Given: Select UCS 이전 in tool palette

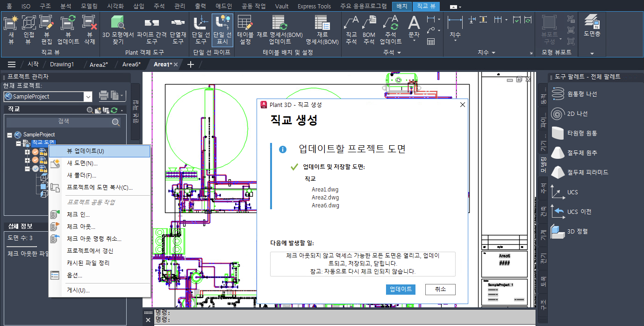Looking at the screenshot, I should click(x=572, y=212).
